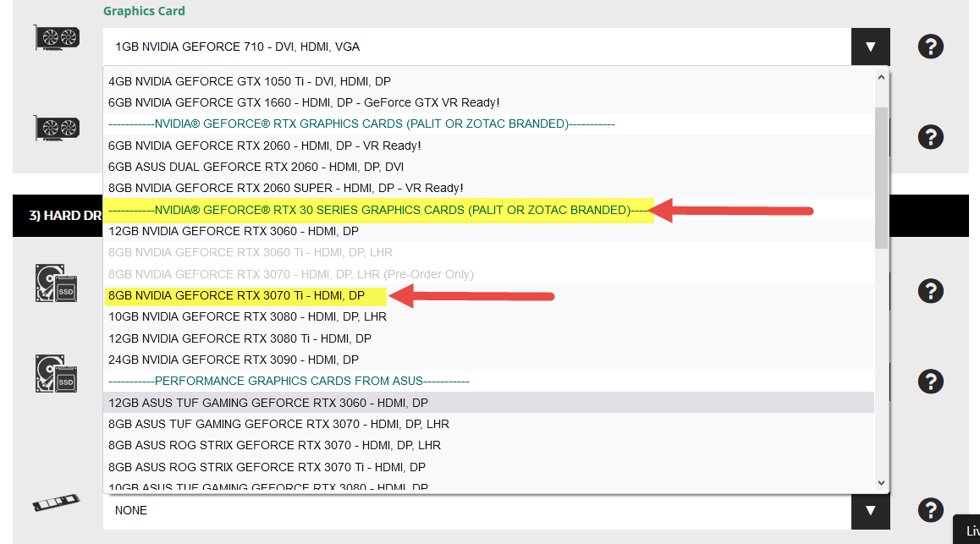Select 6GB ASUS Dual GeForce RTX 2060
This screenshot has height=544, width=980.
[489, 167]
